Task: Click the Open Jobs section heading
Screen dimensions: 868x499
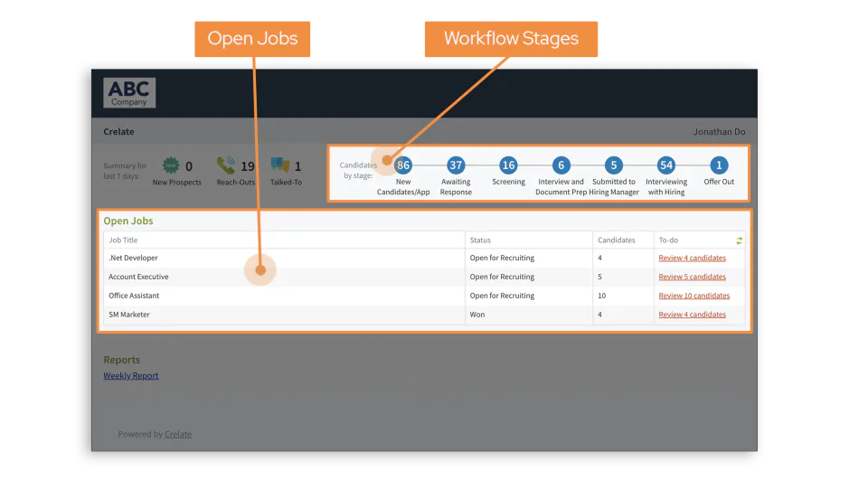Action: click(127, 221)
